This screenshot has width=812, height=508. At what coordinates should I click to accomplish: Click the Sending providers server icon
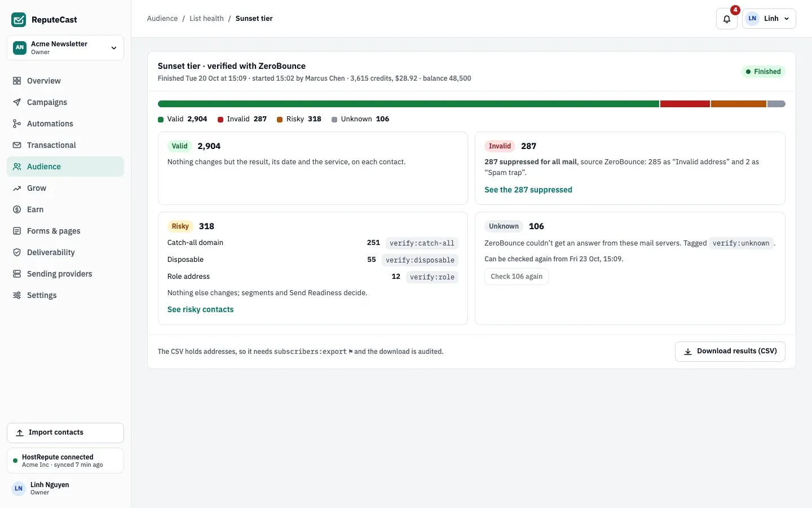pyautogui.click(x=17, y=274)
